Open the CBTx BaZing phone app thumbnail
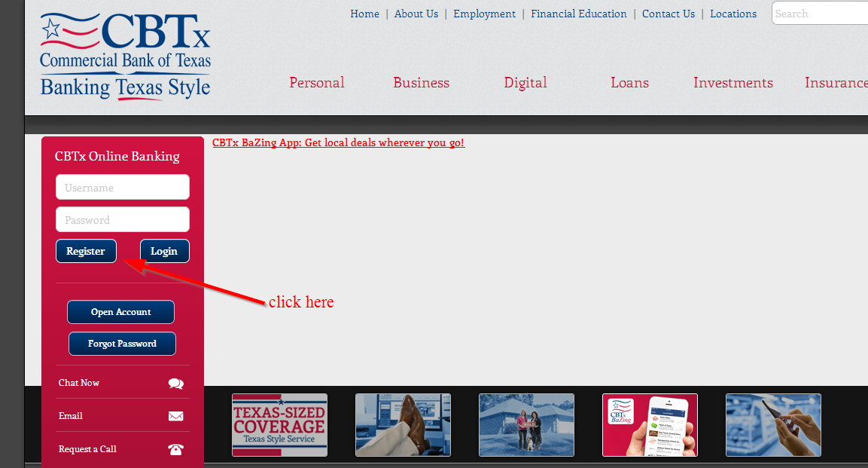This screenshot has width=868, height=468. tap(650, 425)
